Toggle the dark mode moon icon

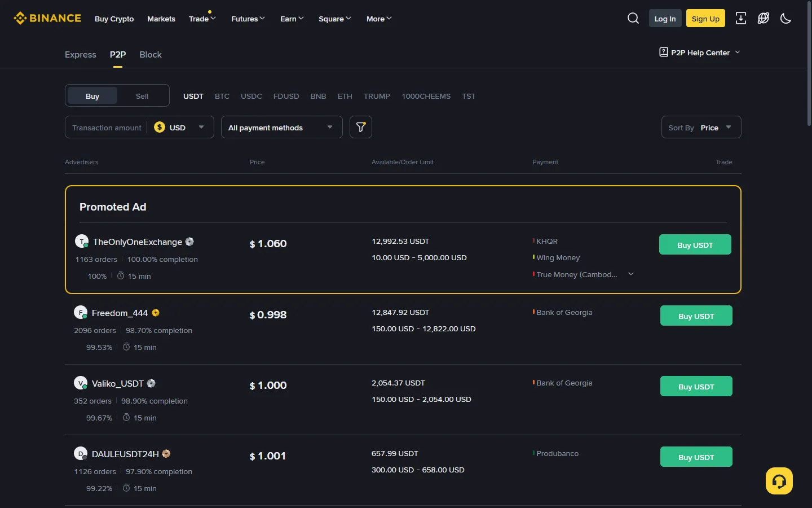click(x=785, y=19)
